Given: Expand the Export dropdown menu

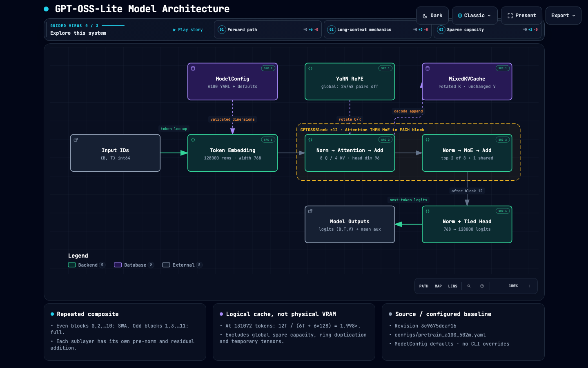Looking at the screenshot, I should (563, 16).
